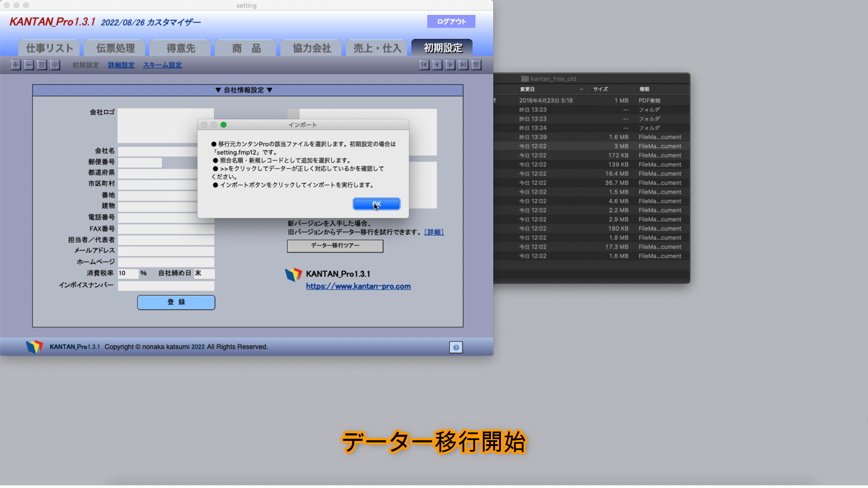Select the 初期設定 tab
Viewport: 868px width, 488px height.
point(443,48)
